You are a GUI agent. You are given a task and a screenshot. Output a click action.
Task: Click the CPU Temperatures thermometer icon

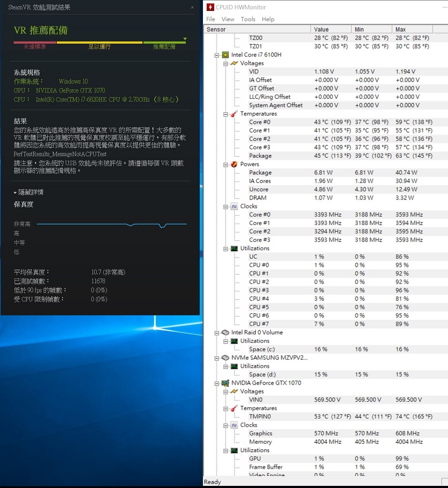click(234, 114)
